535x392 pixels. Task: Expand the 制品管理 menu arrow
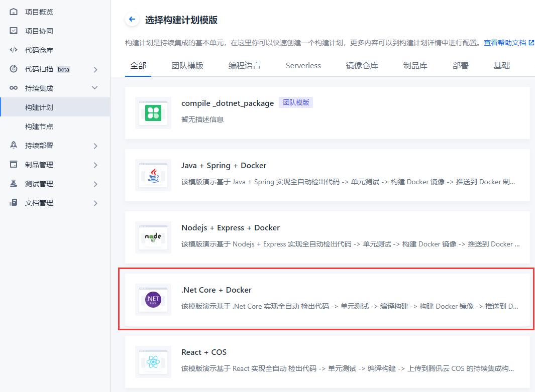click(95, 165)
